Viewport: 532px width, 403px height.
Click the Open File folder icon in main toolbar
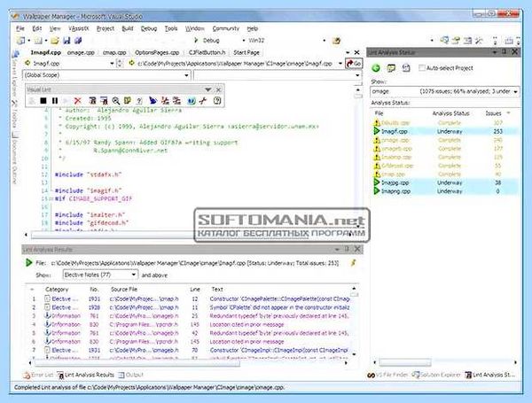coord(54,41)
